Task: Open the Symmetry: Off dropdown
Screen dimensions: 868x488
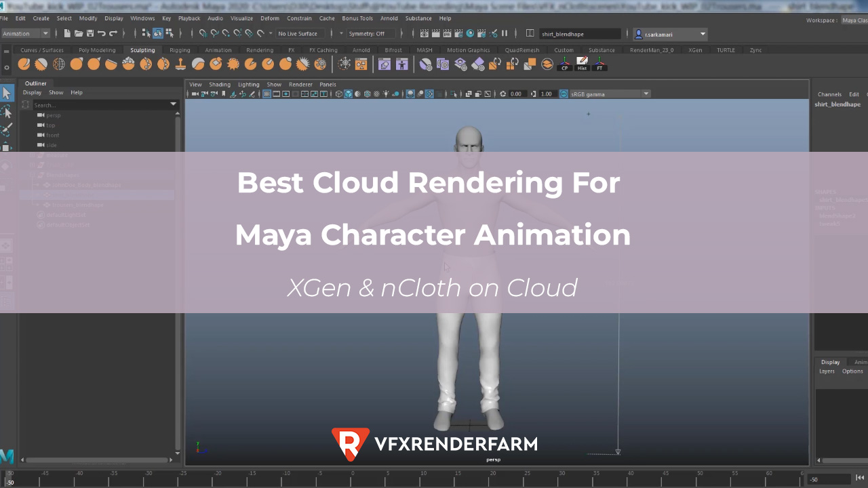Action: [370, 33]
